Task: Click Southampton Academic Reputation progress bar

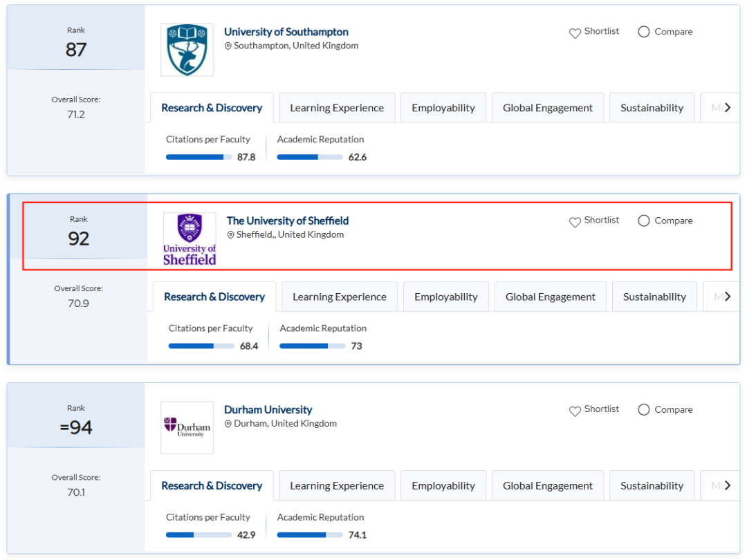Action: 310,157
